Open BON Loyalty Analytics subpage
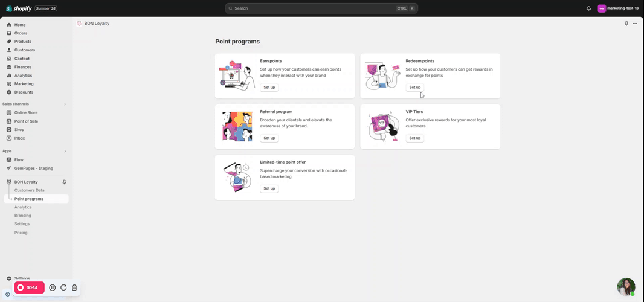This screenshot has width=644, height=302. point(23,207)
